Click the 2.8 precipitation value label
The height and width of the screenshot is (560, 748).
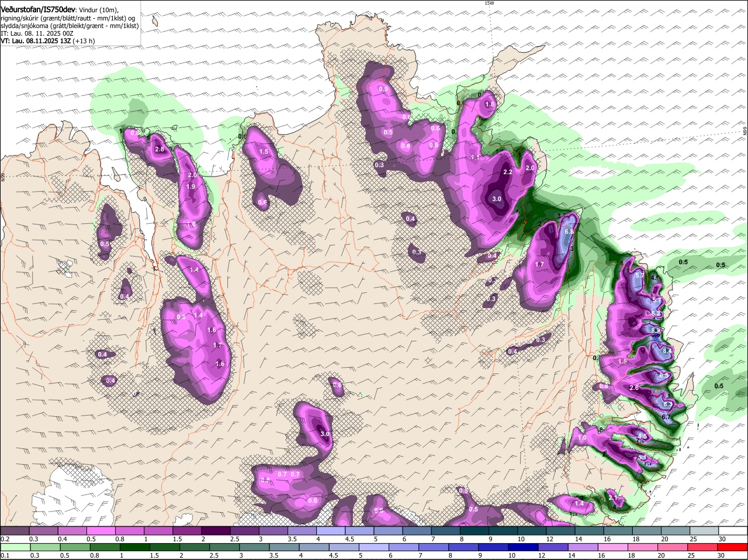(160, 150)
